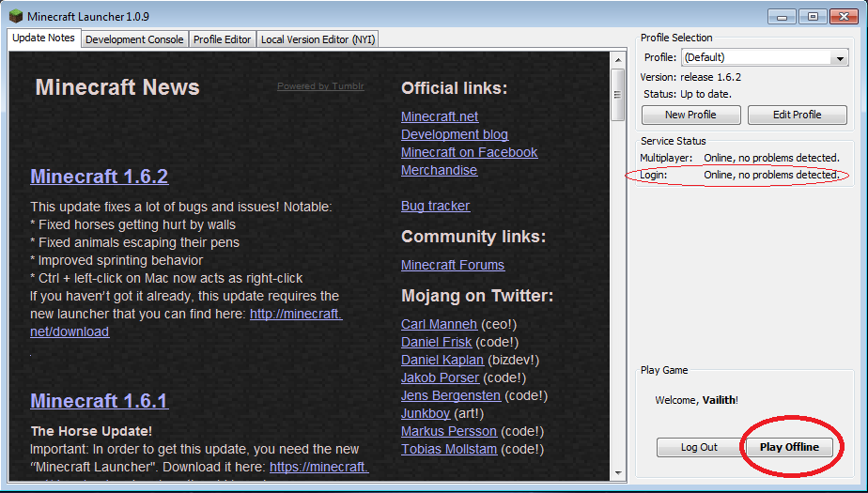Open Jens Bergensten's Twitter link
The height and width of the screenshot is (493, 868).
(451, 395)
